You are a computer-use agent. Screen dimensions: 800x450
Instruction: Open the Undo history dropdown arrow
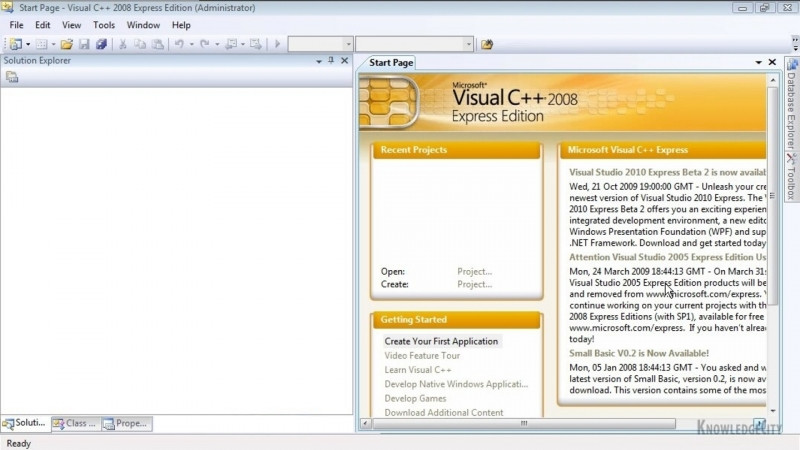(191, 44)
